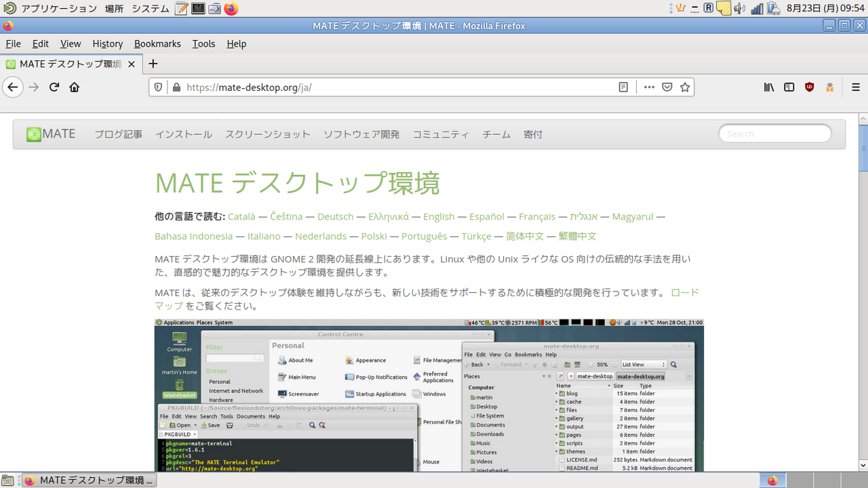
Task: Switch language to Deutsch
Action: [x=336, y=216]
